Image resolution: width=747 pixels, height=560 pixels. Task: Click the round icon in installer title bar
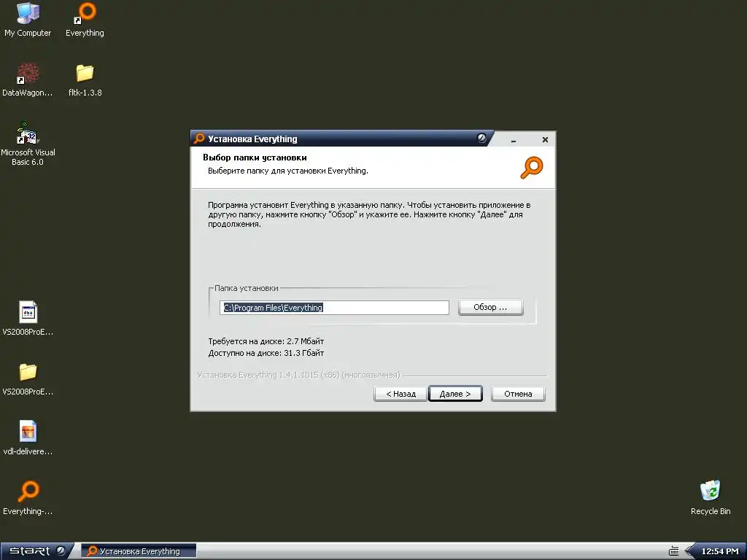(481, 138)
